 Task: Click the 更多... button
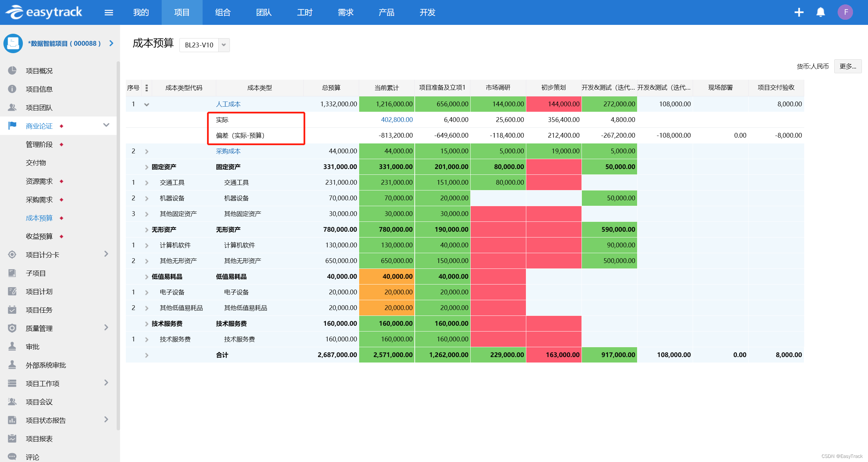848,66
